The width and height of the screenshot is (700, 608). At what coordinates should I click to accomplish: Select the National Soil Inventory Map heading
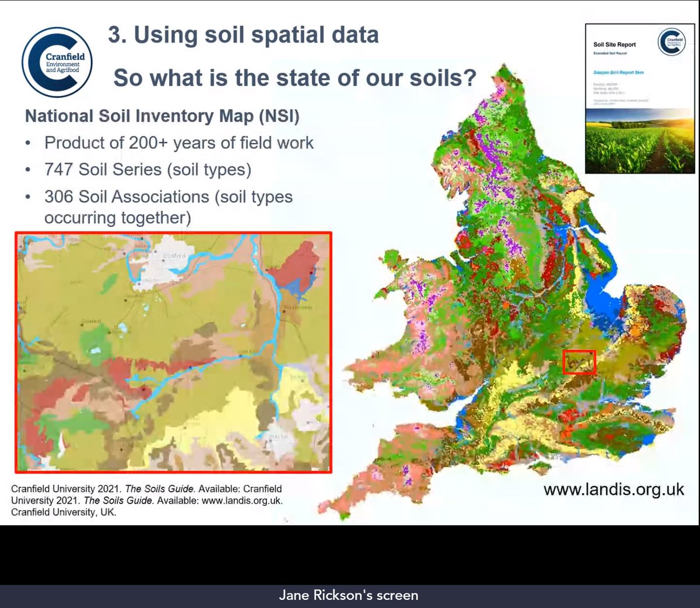tap(162, 115)
